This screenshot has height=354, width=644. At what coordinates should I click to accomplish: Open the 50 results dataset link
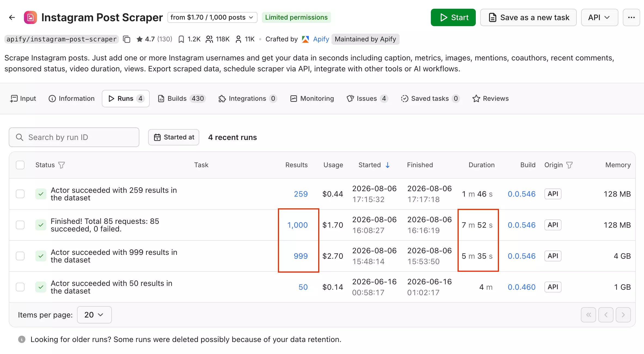tap(303, 287)
